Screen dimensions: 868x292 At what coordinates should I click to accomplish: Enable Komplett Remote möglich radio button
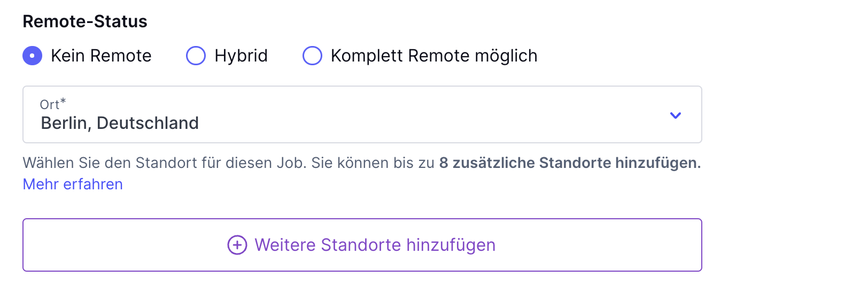(312, 56)
